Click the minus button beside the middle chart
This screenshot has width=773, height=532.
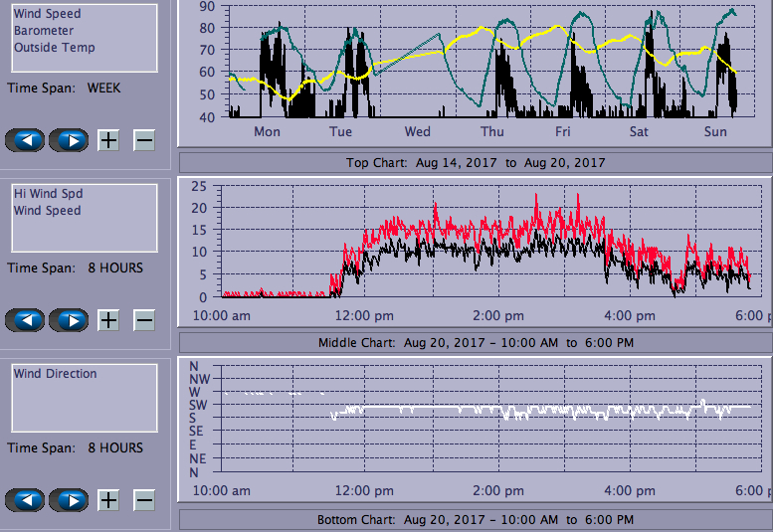coord(144,320)
